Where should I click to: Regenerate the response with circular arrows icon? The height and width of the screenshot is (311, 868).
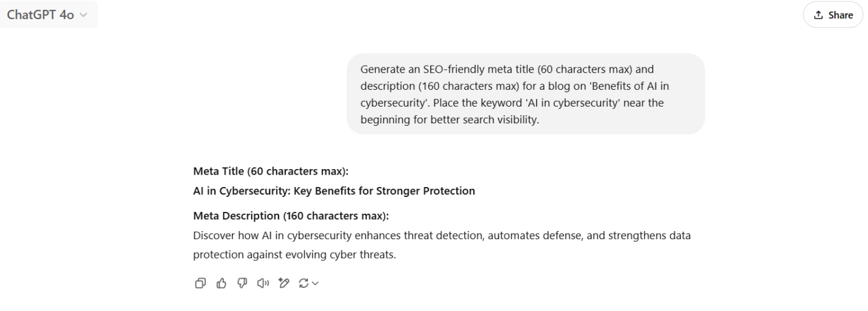click(x=303, y=283)
